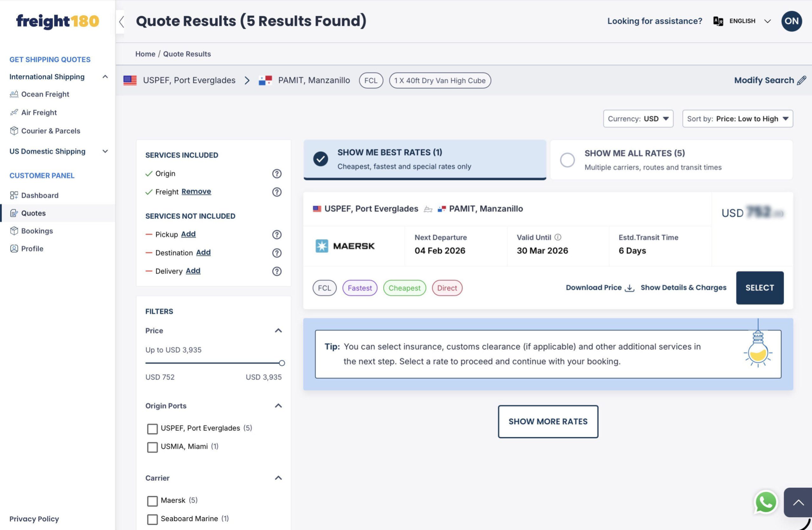This screenshot has width=812, height=530.
Task: Click the language translate icon
Action: point(718,21)
